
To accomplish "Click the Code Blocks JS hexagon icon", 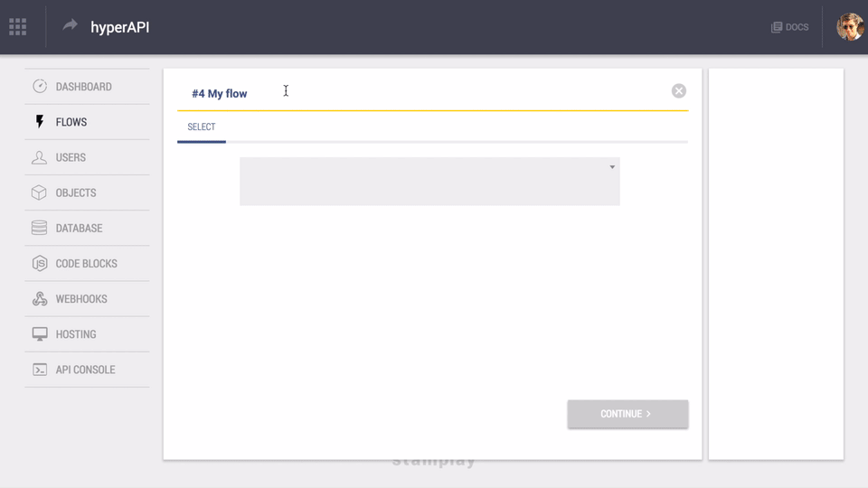I will 39,263.
